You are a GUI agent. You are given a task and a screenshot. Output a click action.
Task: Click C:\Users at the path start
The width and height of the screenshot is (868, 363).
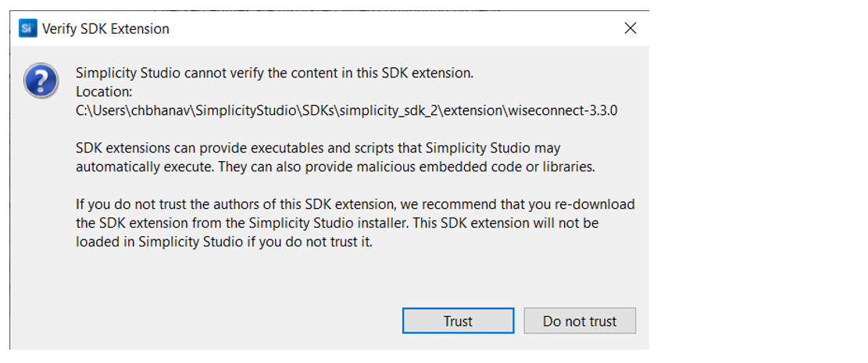point(97,110)
